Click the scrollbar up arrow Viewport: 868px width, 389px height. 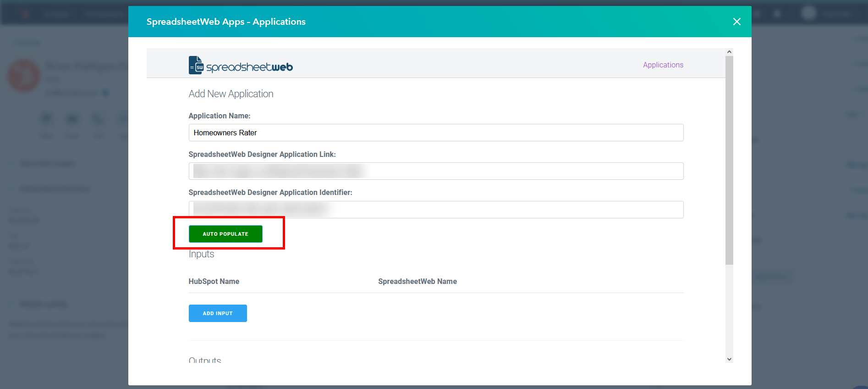coord(729,52)
